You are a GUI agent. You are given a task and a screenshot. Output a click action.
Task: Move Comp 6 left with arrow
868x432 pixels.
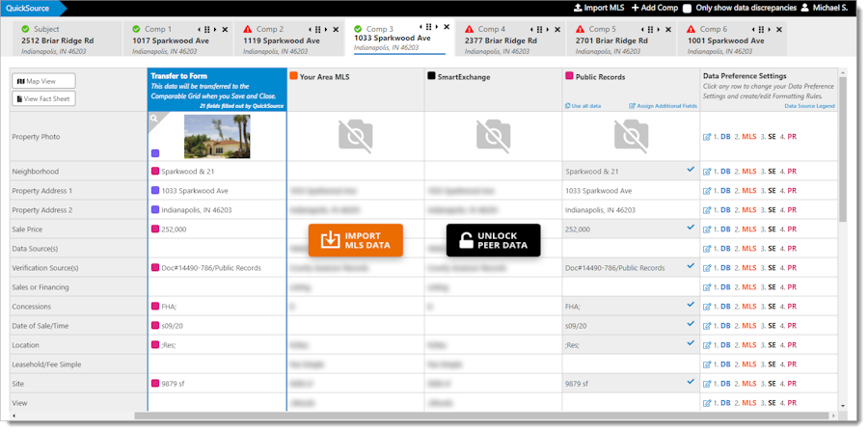(x=753, y=30)
